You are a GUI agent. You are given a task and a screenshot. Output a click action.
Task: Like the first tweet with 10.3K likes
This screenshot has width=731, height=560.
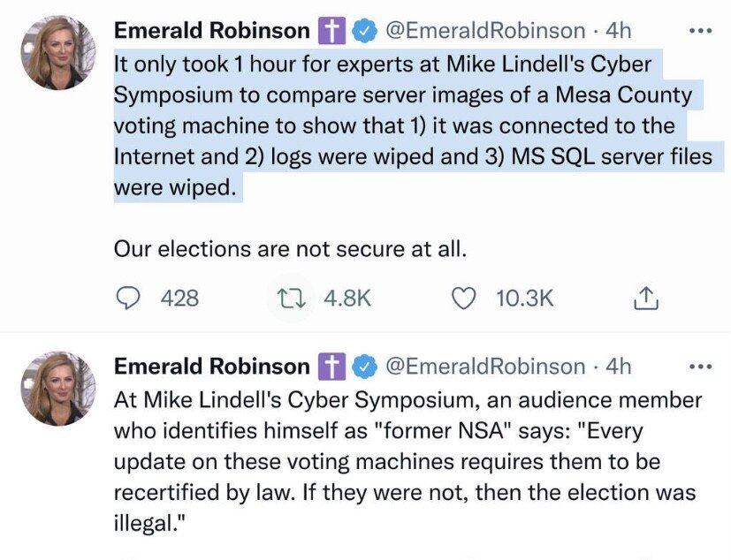pos(464,299)
